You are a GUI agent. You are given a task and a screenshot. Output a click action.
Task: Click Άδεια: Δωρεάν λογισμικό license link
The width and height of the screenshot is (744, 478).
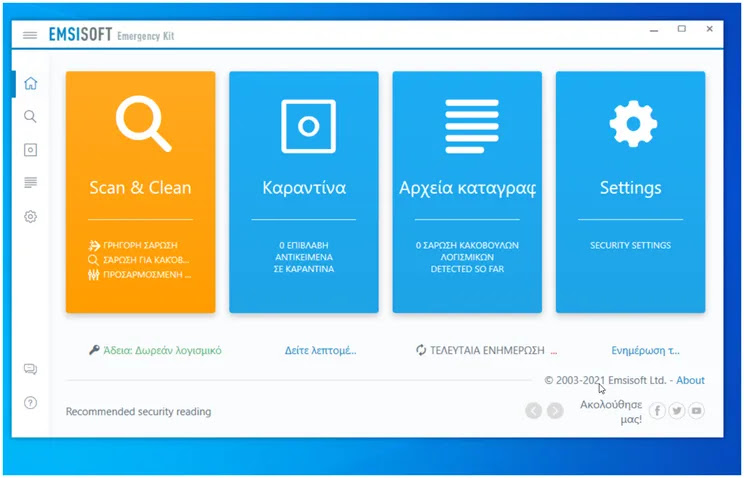click(x=162, y=350)
